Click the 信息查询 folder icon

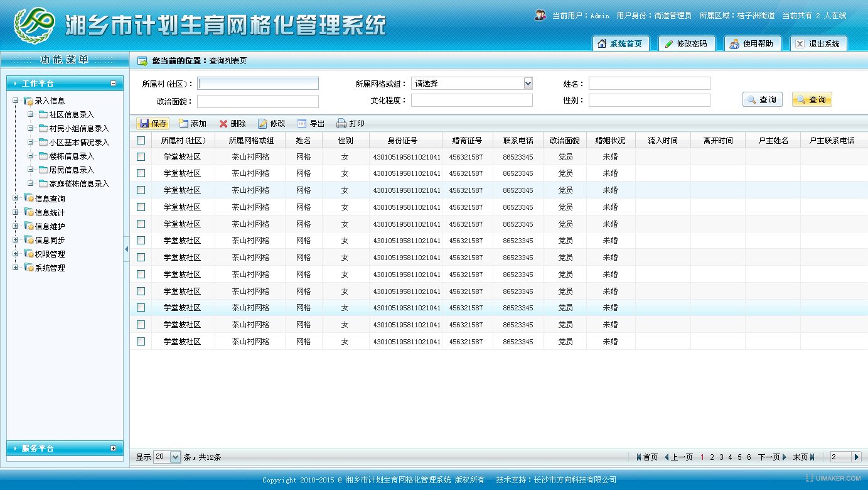click(x=28, y=199)
